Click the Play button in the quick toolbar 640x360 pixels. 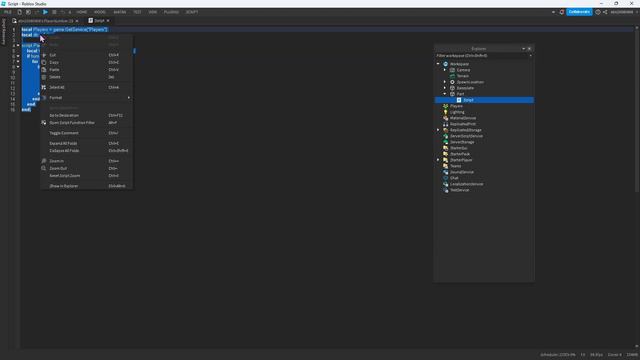point(45,12)
